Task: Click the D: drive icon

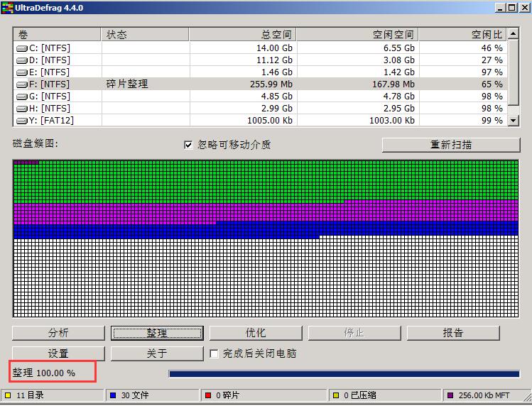Action: click(22, 61)
